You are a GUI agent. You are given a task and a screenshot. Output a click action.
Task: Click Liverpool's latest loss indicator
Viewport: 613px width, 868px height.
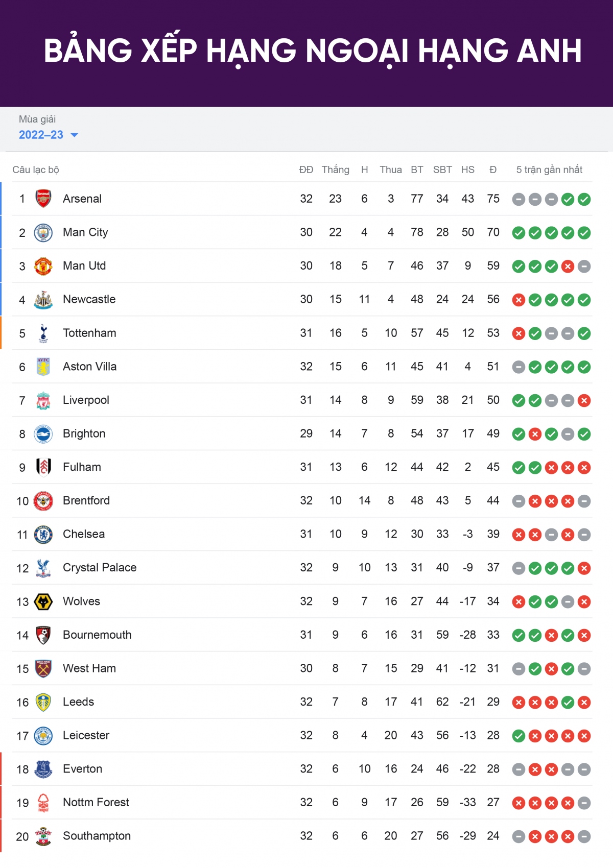coord(584,401)
